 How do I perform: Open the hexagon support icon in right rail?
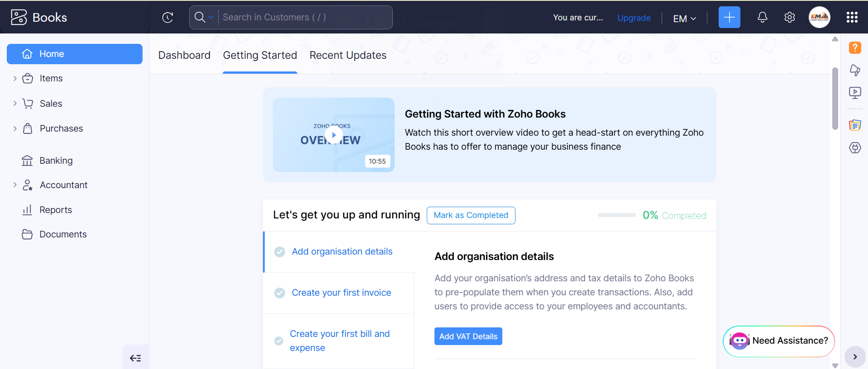pyautogui.click(x=854, y=148)
